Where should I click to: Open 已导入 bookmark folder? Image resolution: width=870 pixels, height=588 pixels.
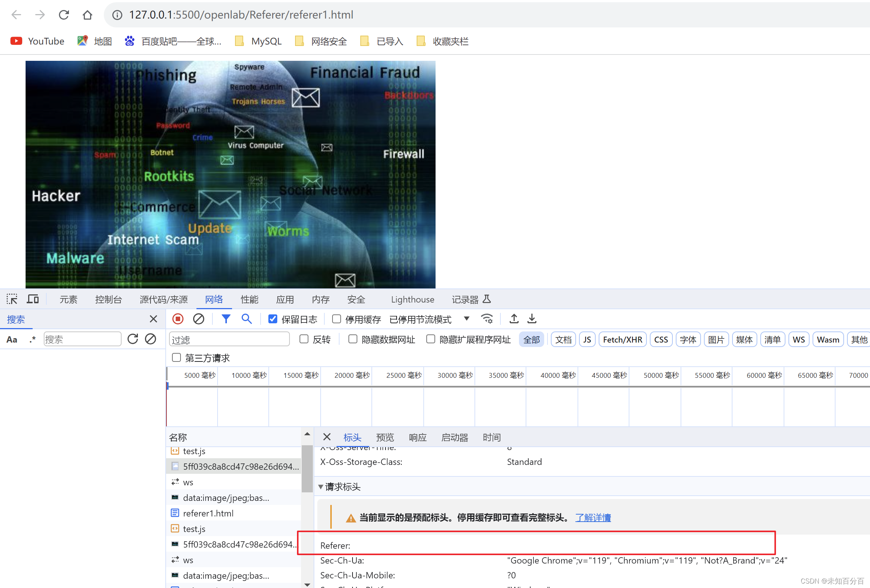(381, 41)
